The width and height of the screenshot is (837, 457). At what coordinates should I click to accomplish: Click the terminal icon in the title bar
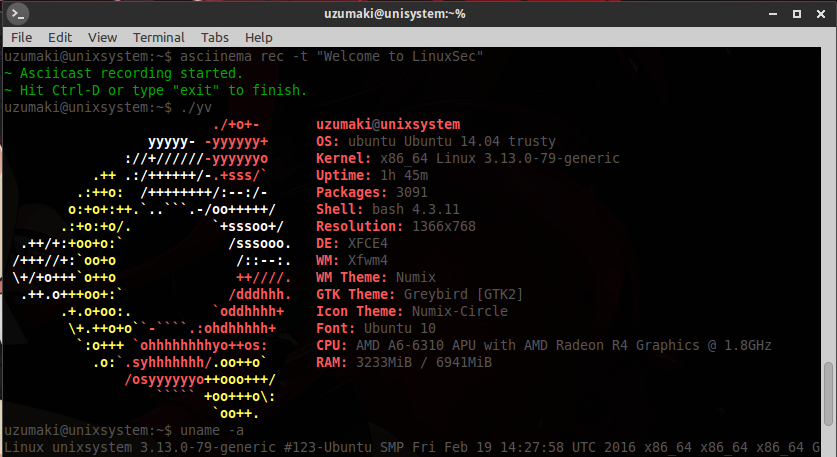click(x=18, y=14)
